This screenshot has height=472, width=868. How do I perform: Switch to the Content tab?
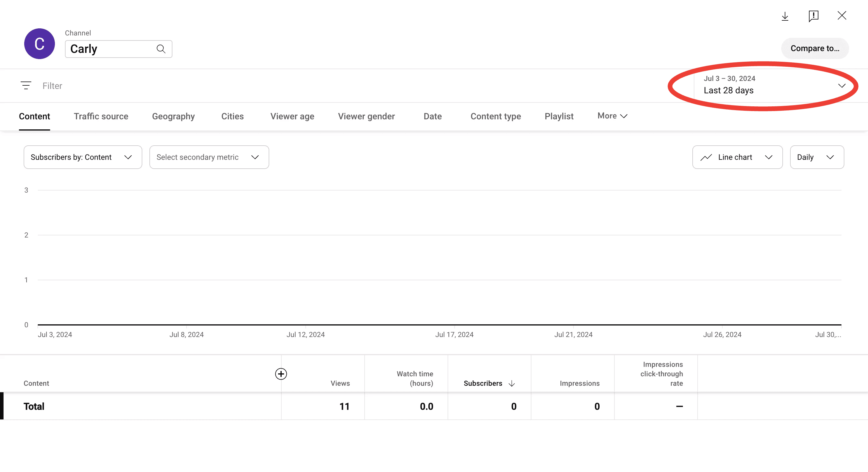(x=34, y=116)
